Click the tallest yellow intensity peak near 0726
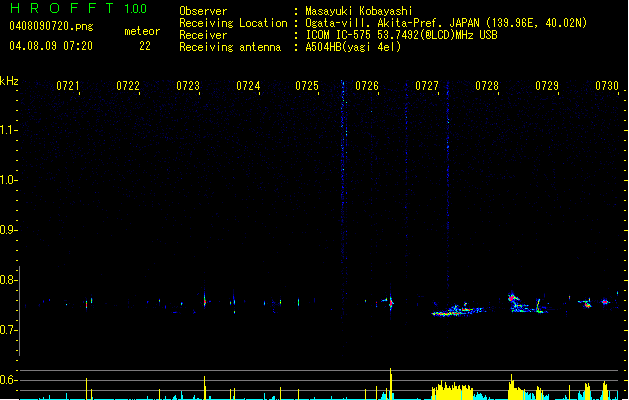The height and width of the screenshot is (400, 629). (391, 384)
